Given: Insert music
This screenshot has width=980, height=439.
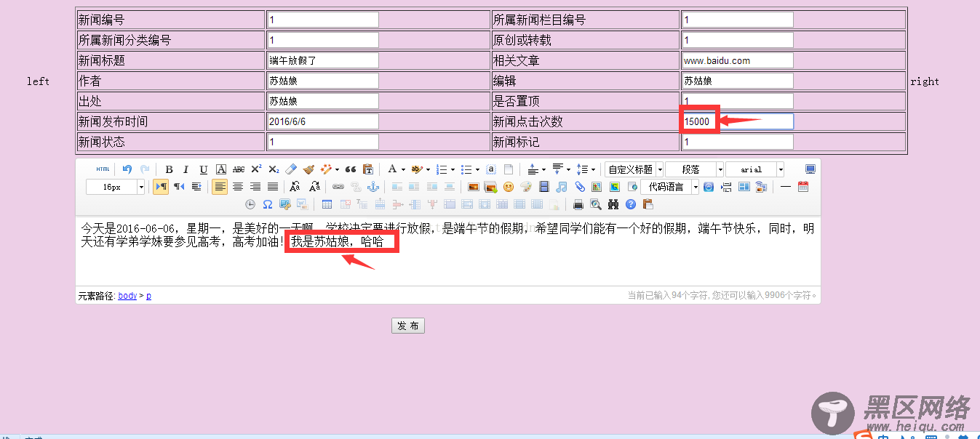Looking at the screenshot, I should [x=561, y=187].
